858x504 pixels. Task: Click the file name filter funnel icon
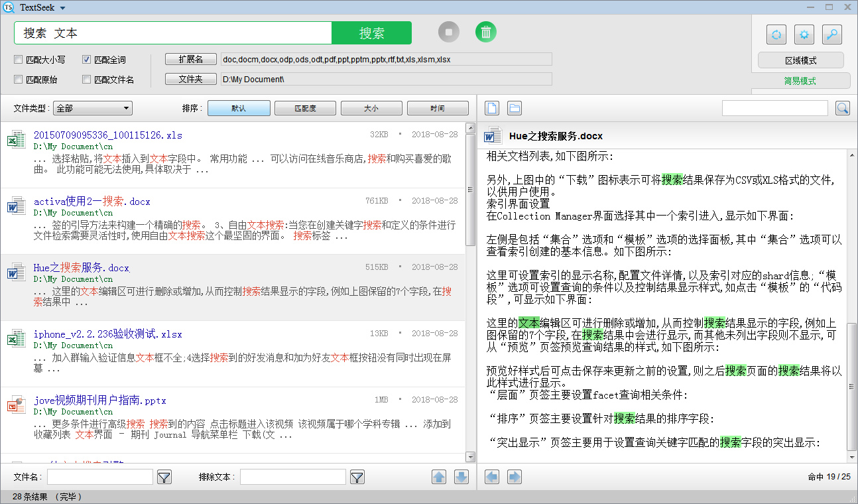click(x=164, y=477)
